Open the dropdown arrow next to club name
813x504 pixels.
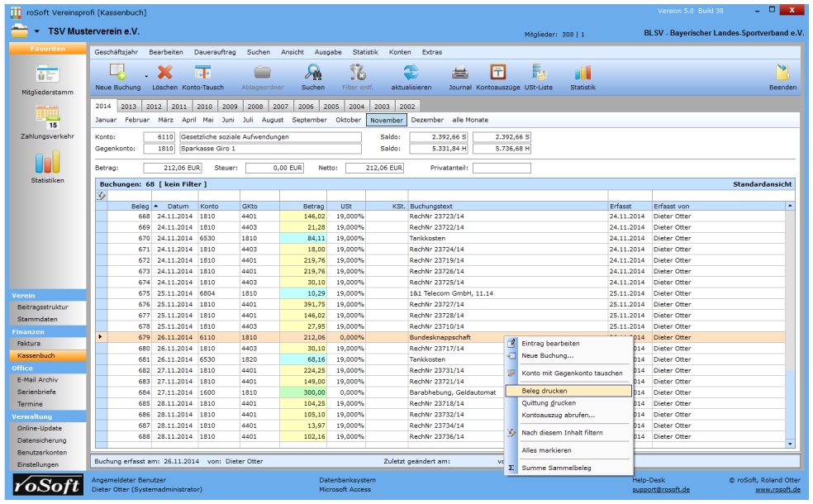point(37,31)
